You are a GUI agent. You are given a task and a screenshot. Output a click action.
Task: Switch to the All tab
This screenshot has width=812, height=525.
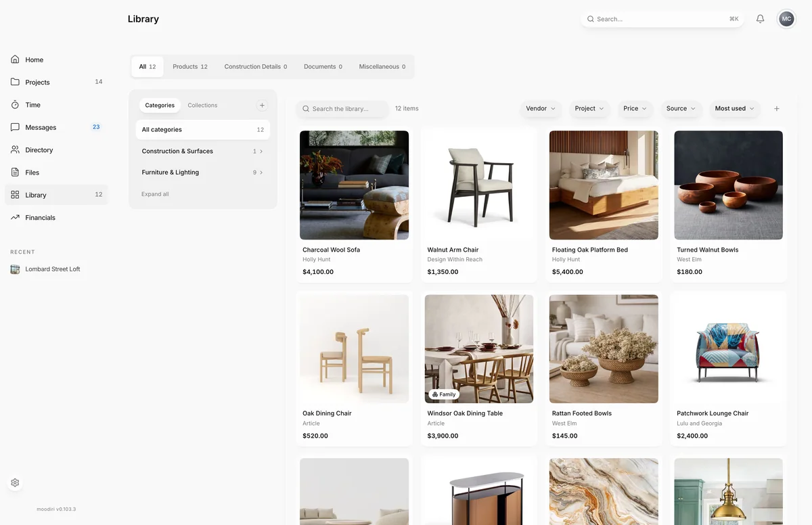point(148,66)
